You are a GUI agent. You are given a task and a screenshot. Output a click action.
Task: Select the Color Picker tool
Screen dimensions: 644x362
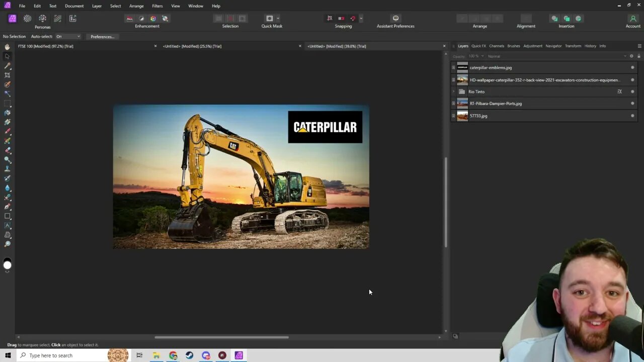[7, 65]
